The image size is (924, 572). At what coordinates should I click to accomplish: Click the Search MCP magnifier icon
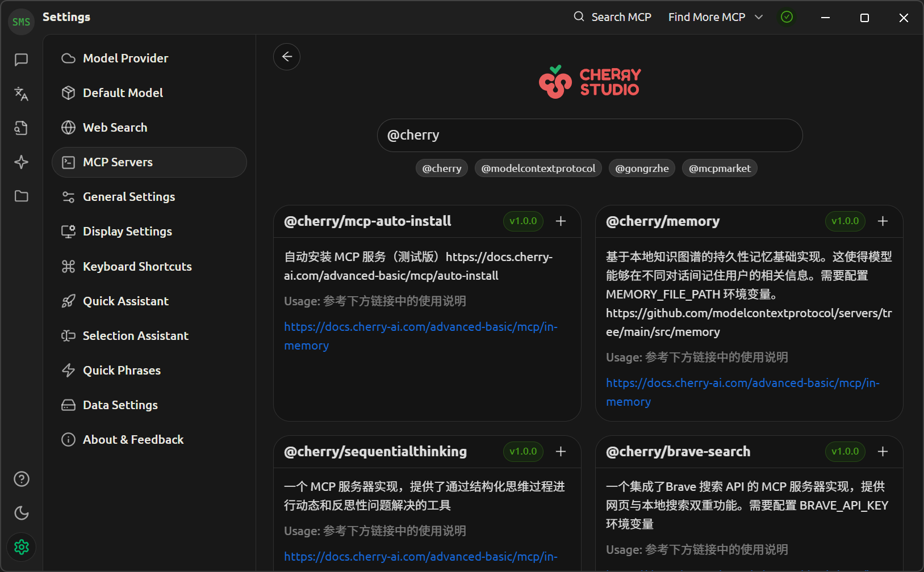pos(578,16)
